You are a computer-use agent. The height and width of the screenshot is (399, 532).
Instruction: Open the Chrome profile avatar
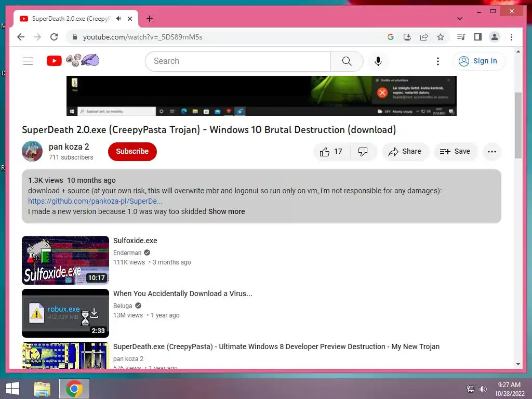495,37
